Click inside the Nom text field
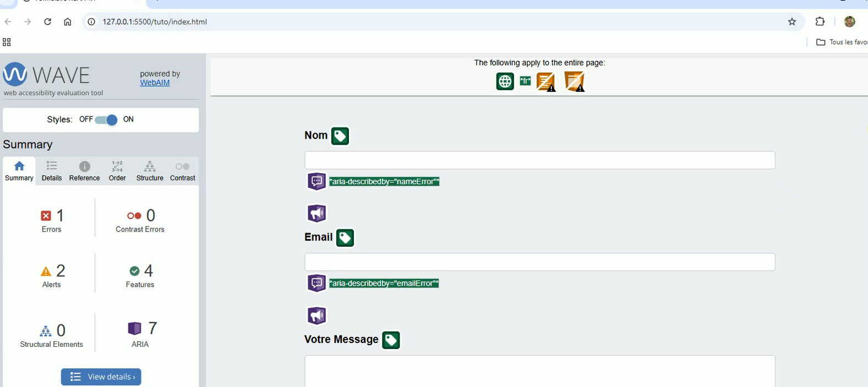This screenshot has width=868, height=387. (x=540, y=160)
